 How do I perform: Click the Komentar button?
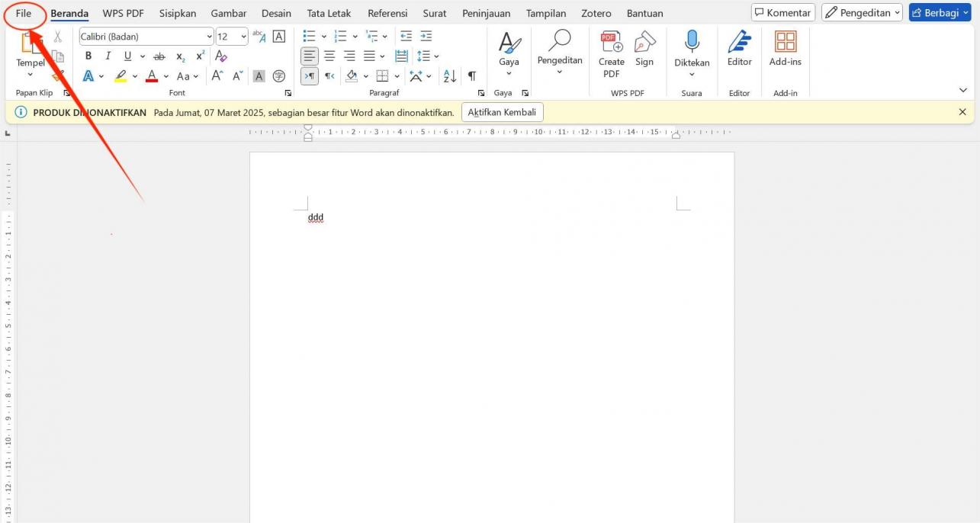782,13
